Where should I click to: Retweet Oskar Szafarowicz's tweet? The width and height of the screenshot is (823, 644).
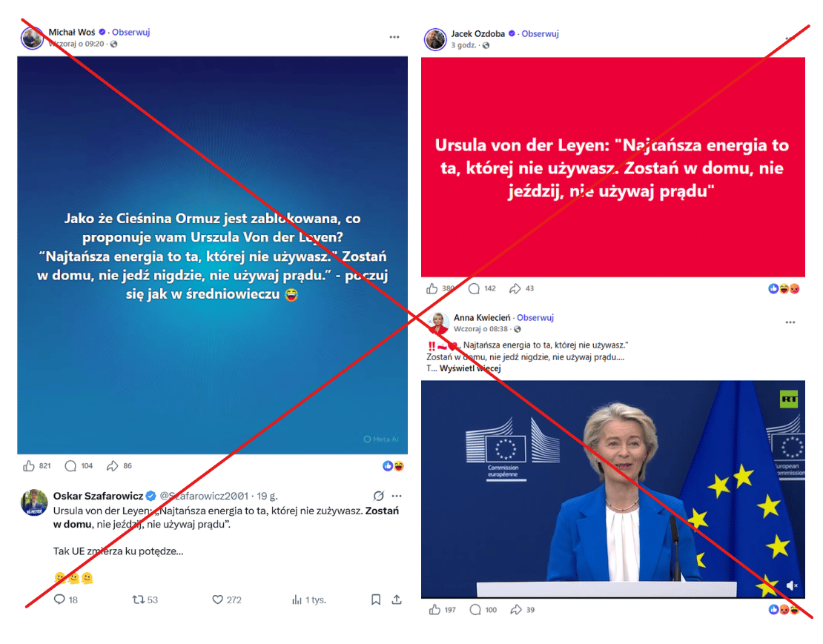click(x=138, y=600)
